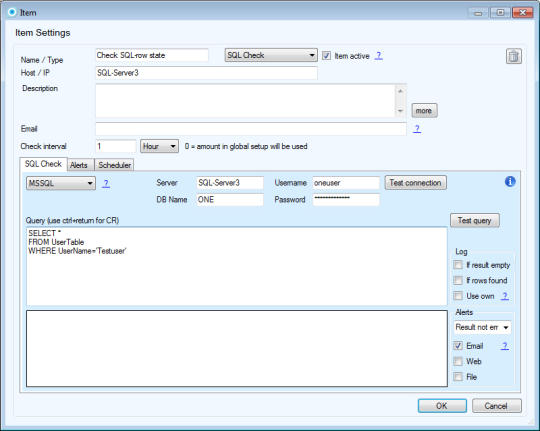Click the Item window title icon

(12, 12)
